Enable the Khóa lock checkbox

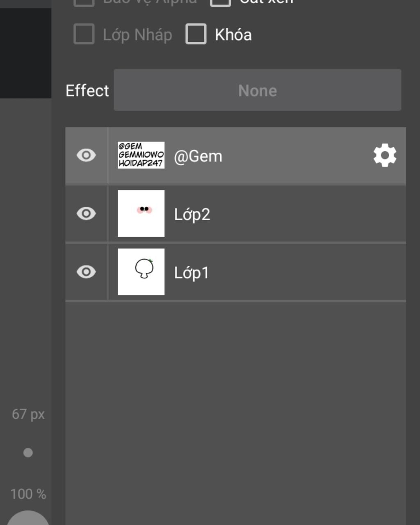click(x=196, y=34)
